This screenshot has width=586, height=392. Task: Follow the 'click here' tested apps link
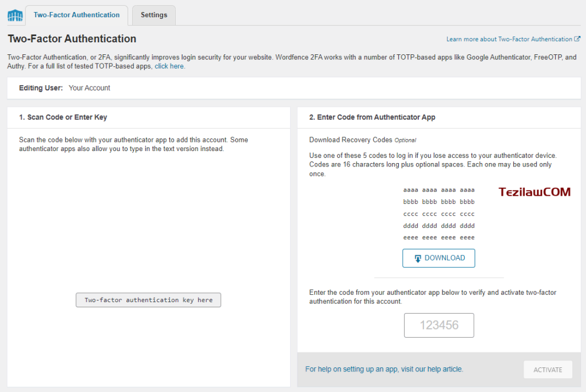tap(169, 66)
